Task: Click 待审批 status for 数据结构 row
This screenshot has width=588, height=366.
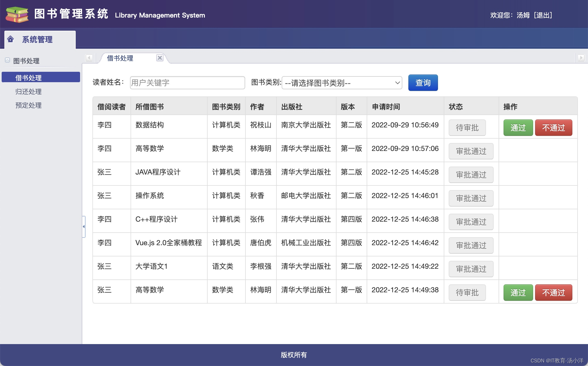Action: 467,128
